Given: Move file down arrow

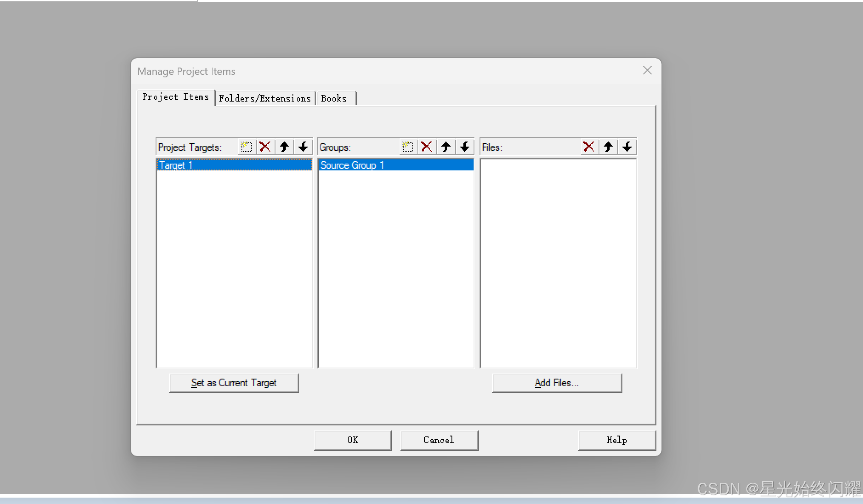Looking at the screenshot, I should tap(627, 147).
